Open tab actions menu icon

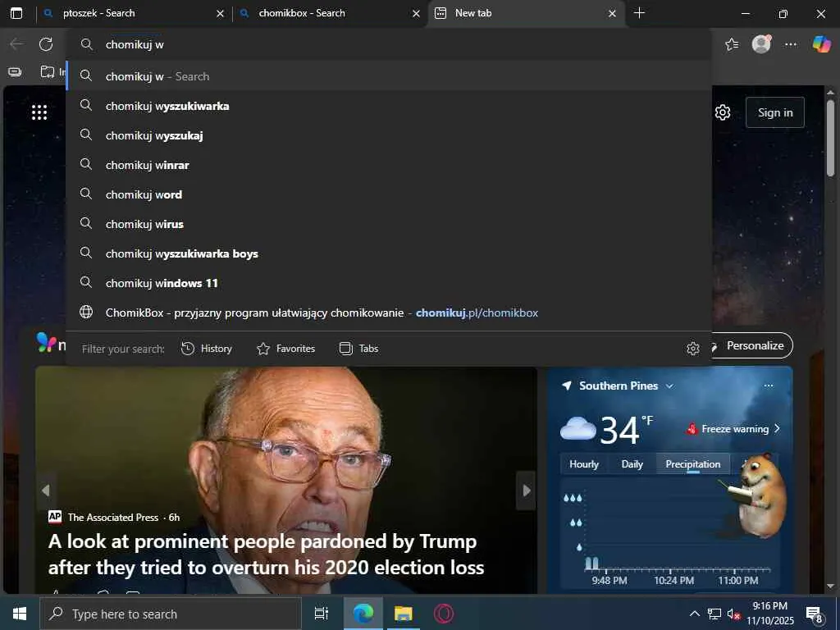coord(16,13)
